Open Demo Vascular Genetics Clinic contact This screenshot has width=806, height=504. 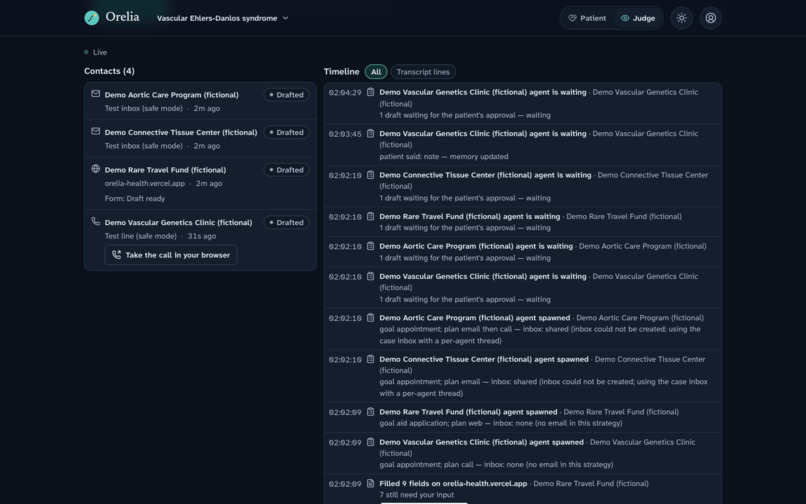point(200,240)
